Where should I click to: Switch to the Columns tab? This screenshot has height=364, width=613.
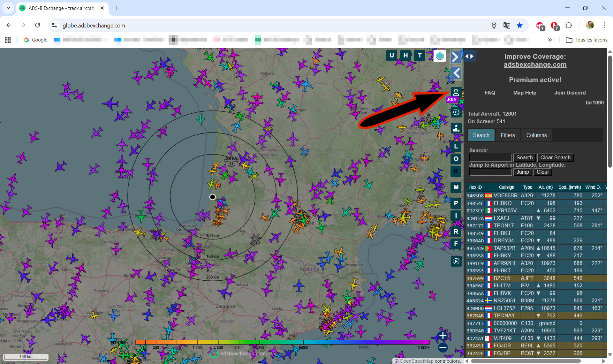536,135
